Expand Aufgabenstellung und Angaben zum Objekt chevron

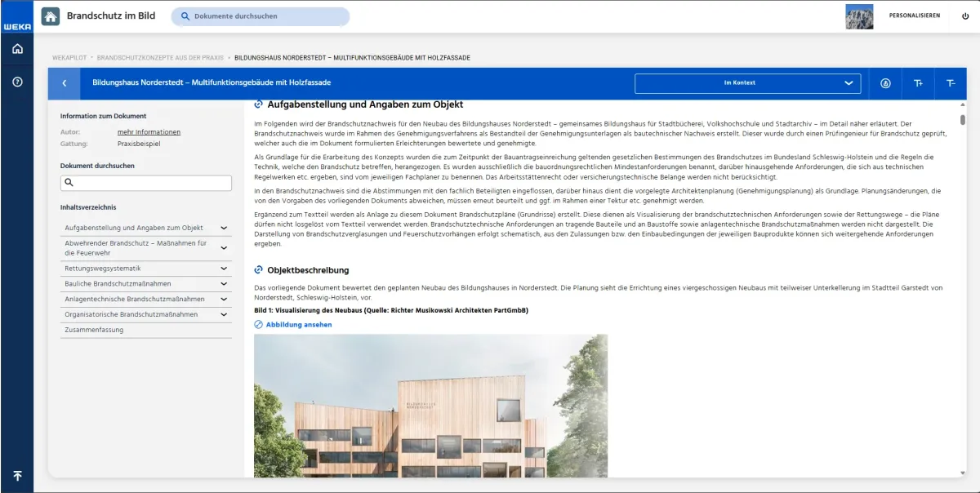click(224, 228)
